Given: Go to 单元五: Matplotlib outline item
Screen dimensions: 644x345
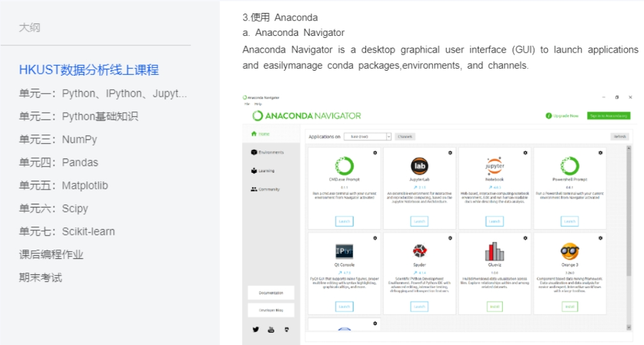Looking at the screenshot, I should tap(64, 186).
